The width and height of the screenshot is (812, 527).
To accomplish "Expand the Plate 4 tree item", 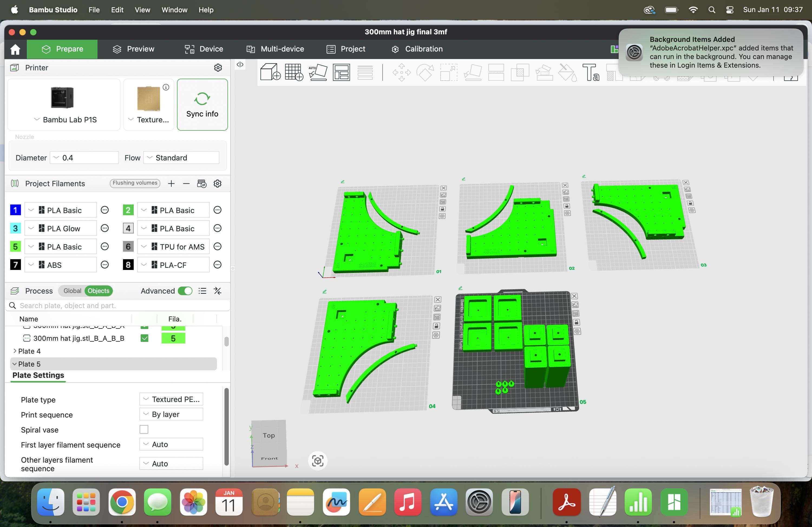I will pos(15,351).
